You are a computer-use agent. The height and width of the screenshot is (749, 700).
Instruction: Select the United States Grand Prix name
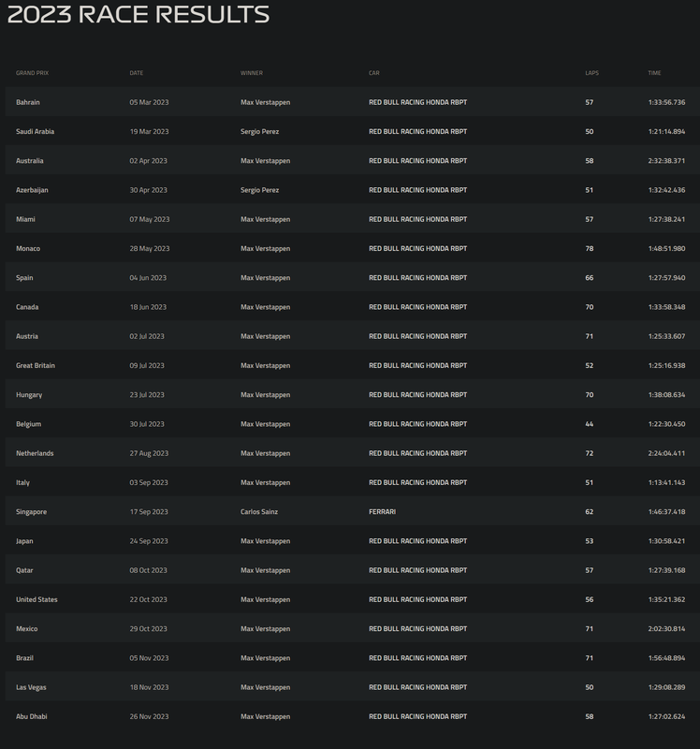click(36, 599)
